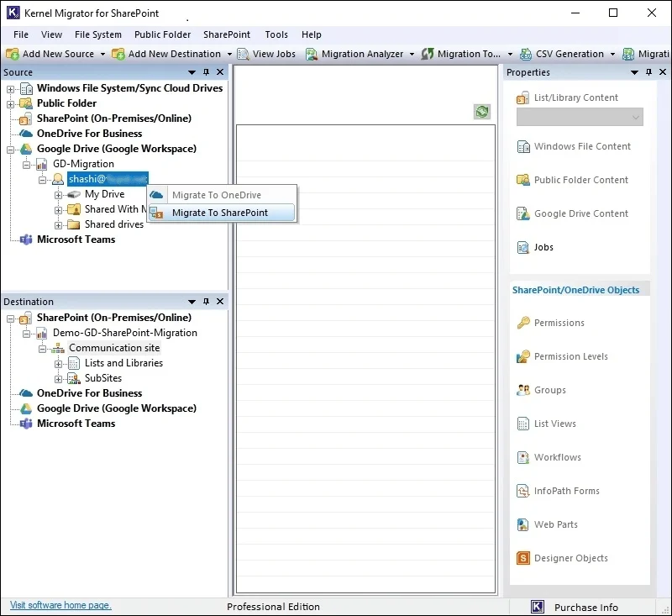Open the Public Folder menu
The height and width of the screenshot is (616, 672).
click(162, 34)
